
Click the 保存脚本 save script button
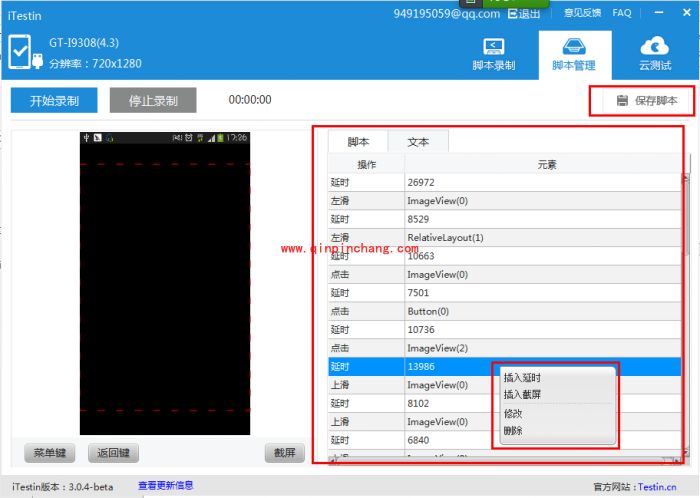(647, 100)
